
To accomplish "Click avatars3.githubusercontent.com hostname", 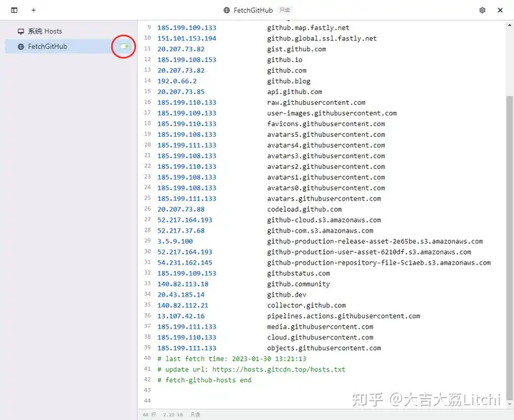I will coord(326,156).
